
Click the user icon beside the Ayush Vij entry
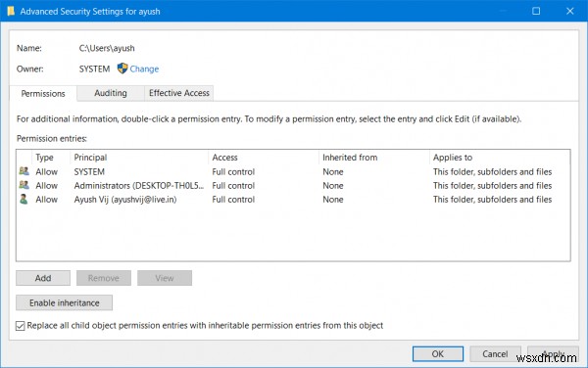click(24, 199)
